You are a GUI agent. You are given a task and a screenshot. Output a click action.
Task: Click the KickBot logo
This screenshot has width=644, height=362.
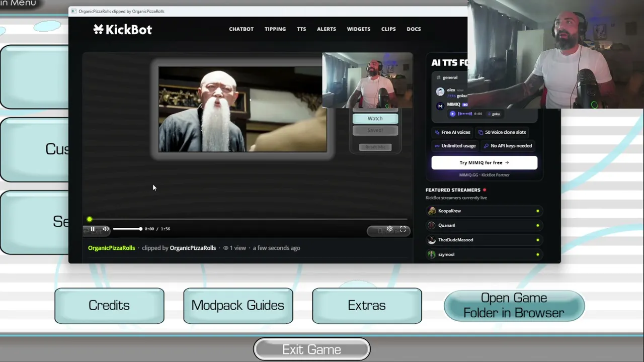point(122,29)
